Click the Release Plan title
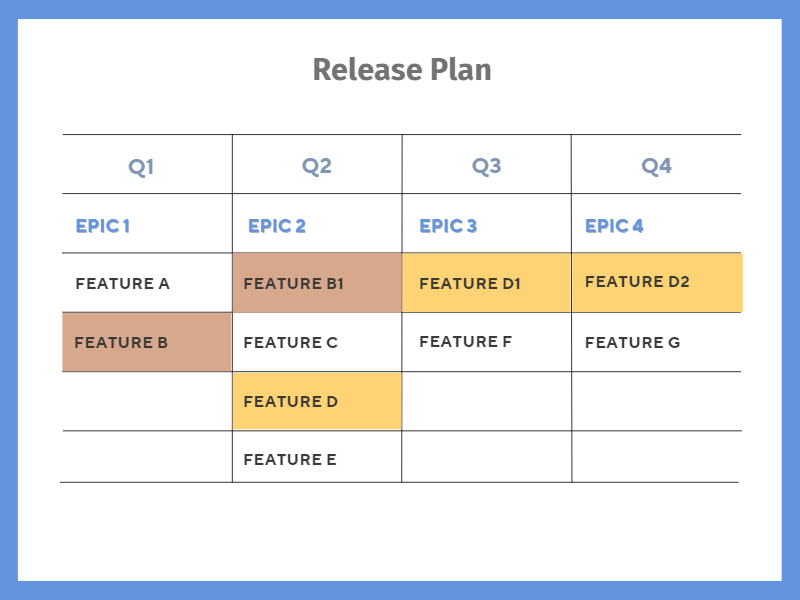800x600 pixels. coord(401,70)
